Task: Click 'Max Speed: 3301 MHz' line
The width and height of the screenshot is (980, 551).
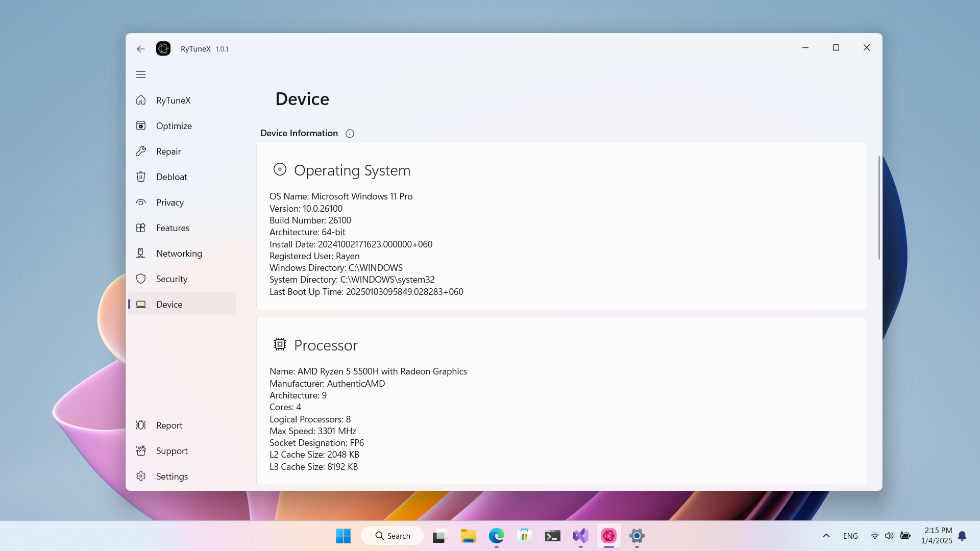Action: click(x=313, y=431)
